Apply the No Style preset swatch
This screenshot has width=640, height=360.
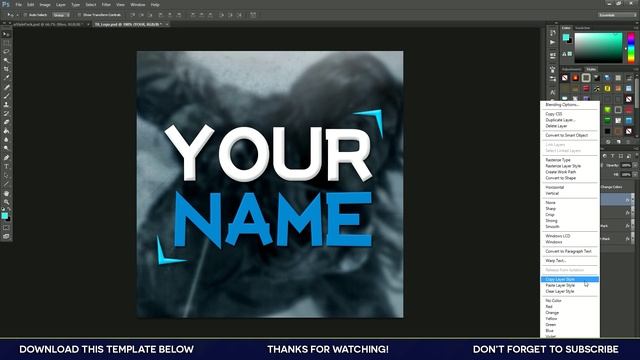[x=565, y=78]
